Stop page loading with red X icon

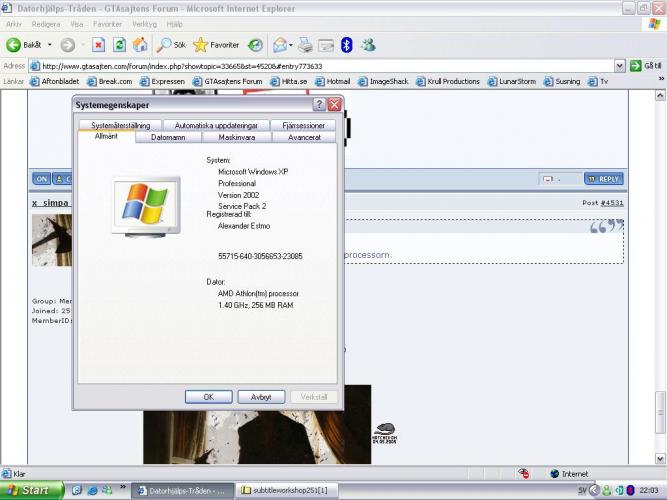tap(99, 45)
